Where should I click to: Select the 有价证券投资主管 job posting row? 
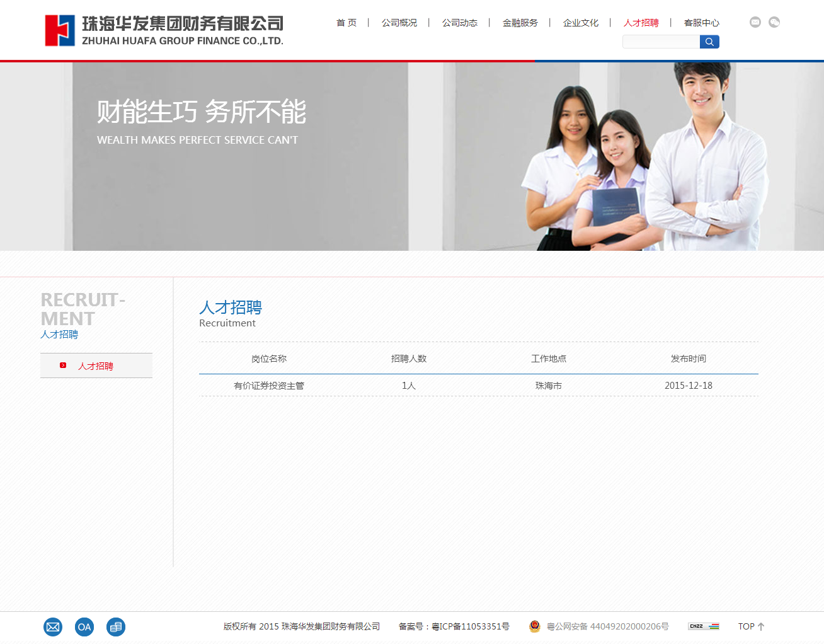[x=269, y=385]
